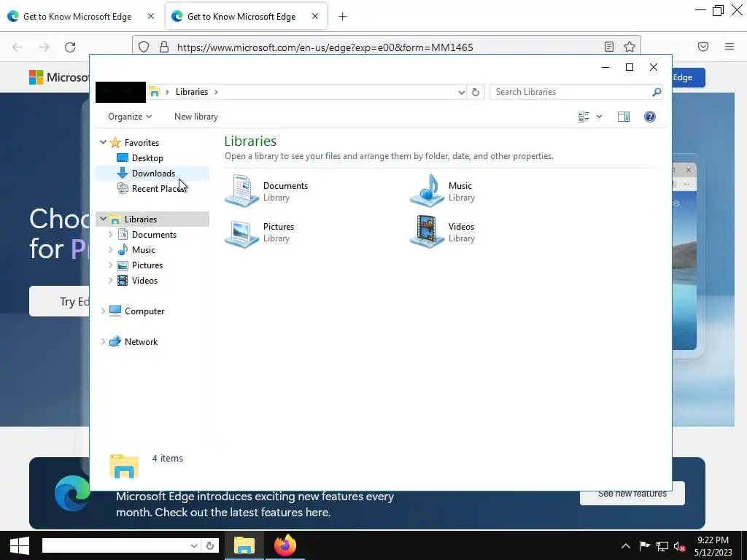747x560 pixels.
Task: Click Windows Start button
Action: click(19, 545)
